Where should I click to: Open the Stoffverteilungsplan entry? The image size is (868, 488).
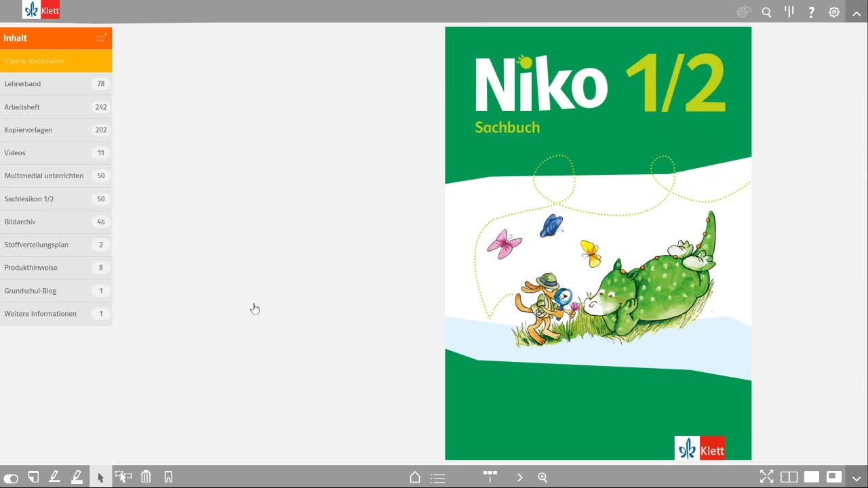56,245
